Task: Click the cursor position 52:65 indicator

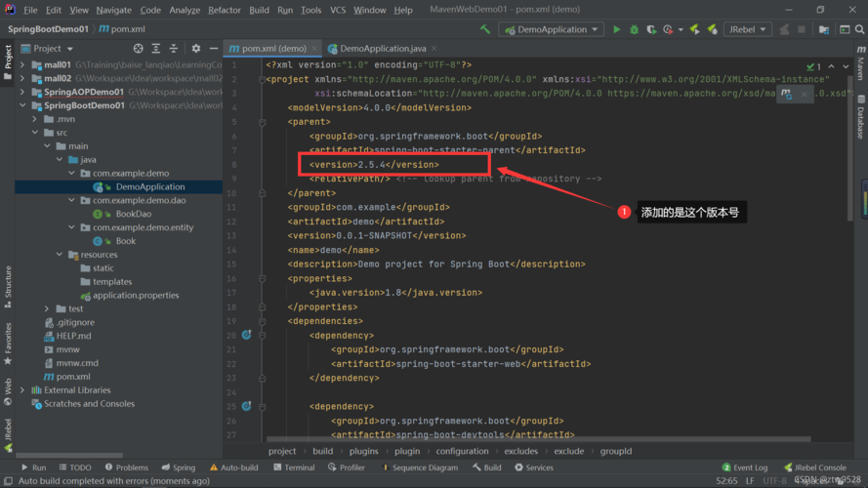Action: (x=726, y=481)
